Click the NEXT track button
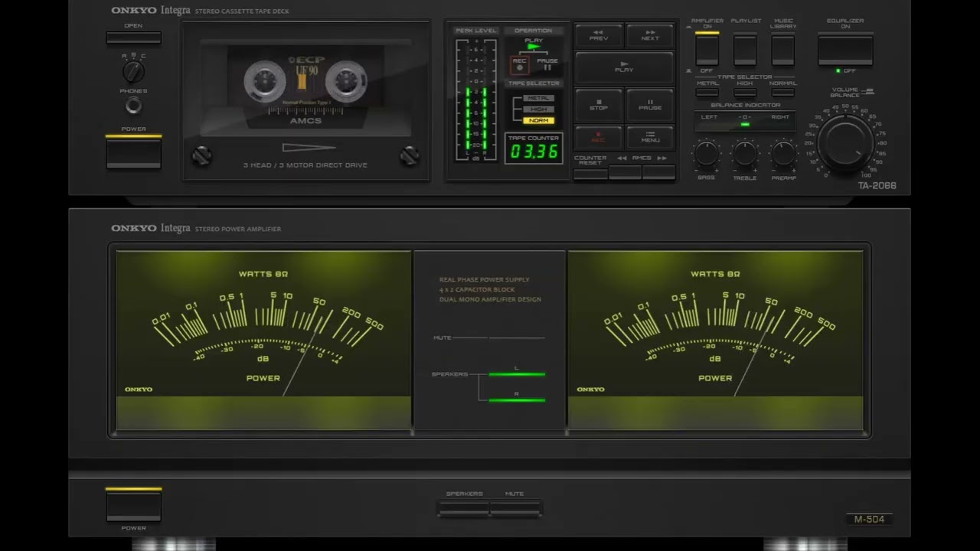Screen dimensions: 980x551 (650, 35)
